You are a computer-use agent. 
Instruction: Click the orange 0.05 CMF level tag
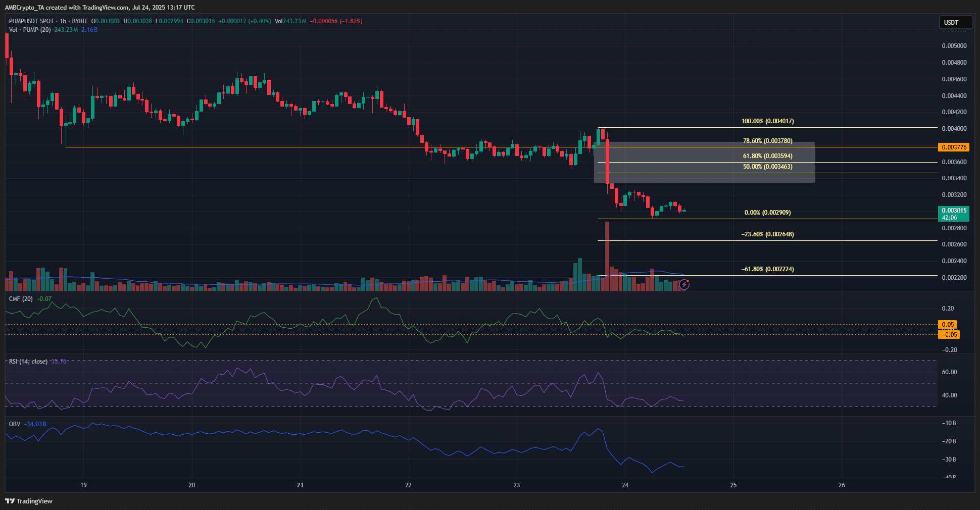pyautogui.click(x=948, y=325)
